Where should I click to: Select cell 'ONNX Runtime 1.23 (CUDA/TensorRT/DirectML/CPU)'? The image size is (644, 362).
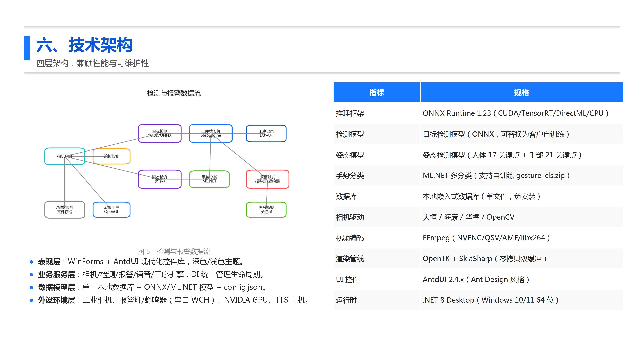[x=522, y=113]
